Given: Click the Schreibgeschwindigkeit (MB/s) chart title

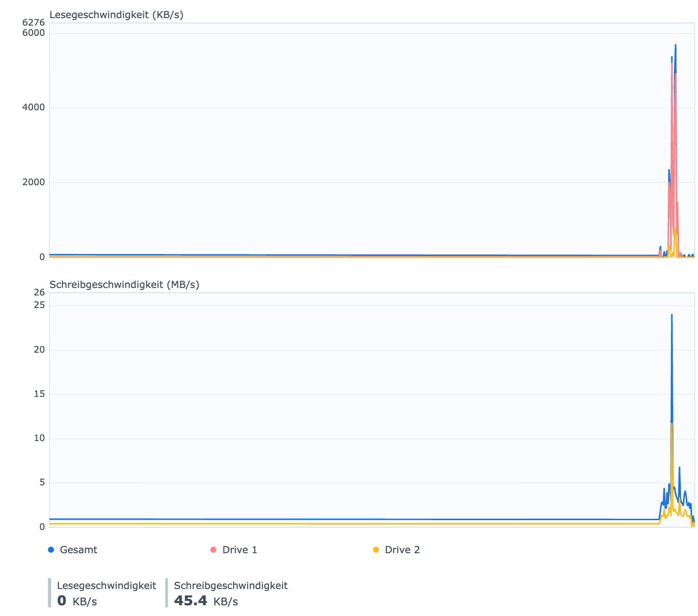Looking at the screenshot, I should pyautogui.click(x=124, y=284).
